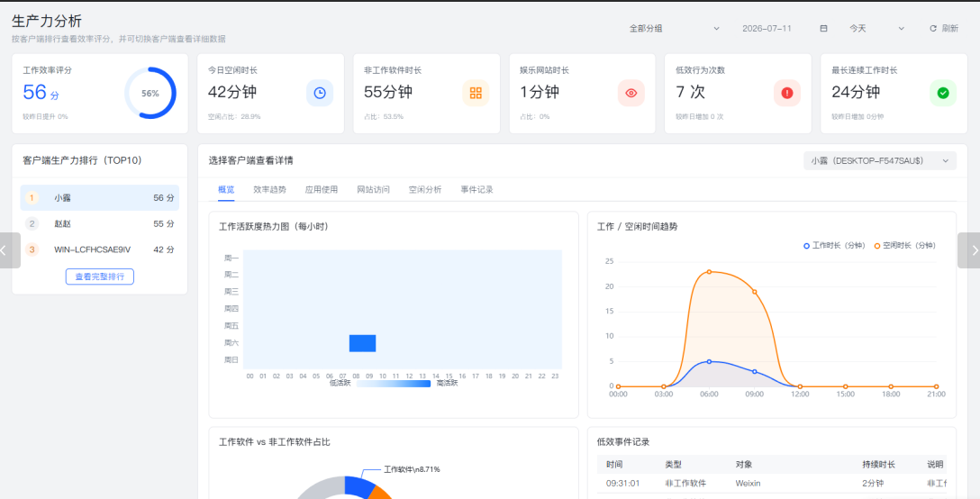Click the 时间 column header
Screen dimensions: 980x499
613,465
